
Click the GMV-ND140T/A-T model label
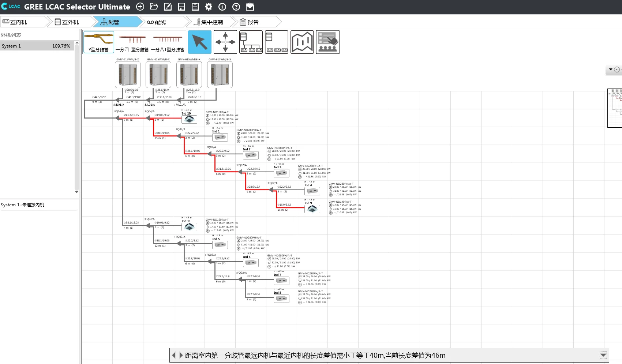(340, 202)
